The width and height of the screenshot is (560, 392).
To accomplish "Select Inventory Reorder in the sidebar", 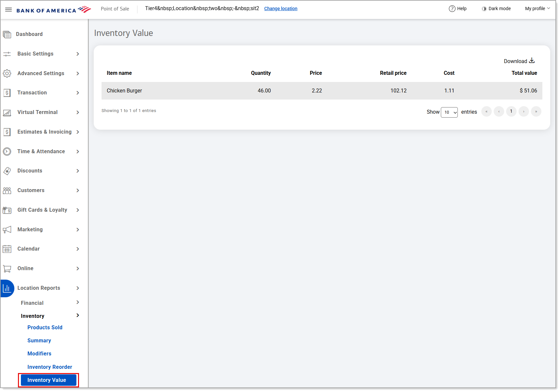I will tap(50, 367).
